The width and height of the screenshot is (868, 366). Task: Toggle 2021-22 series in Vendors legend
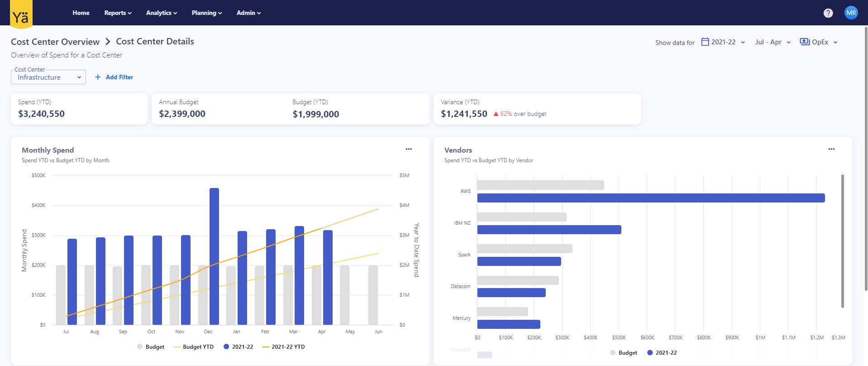click(662, 353)
